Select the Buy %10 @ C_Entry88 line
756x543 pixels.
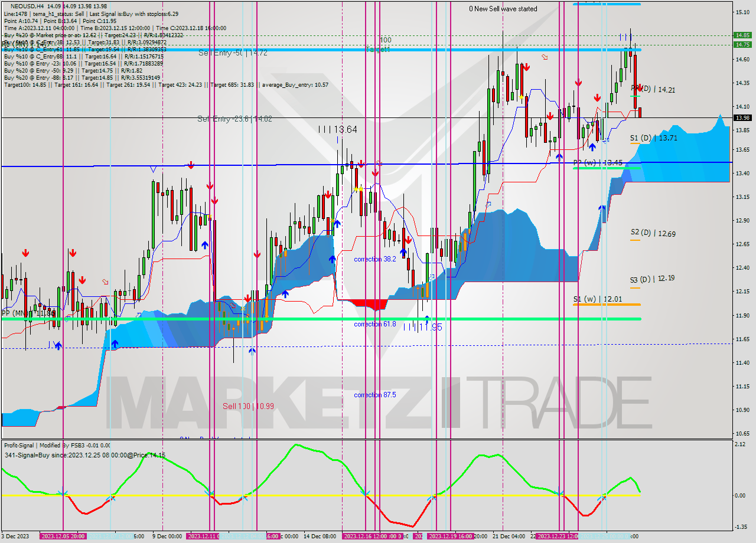pyautogui.click(x=83, y=56)
